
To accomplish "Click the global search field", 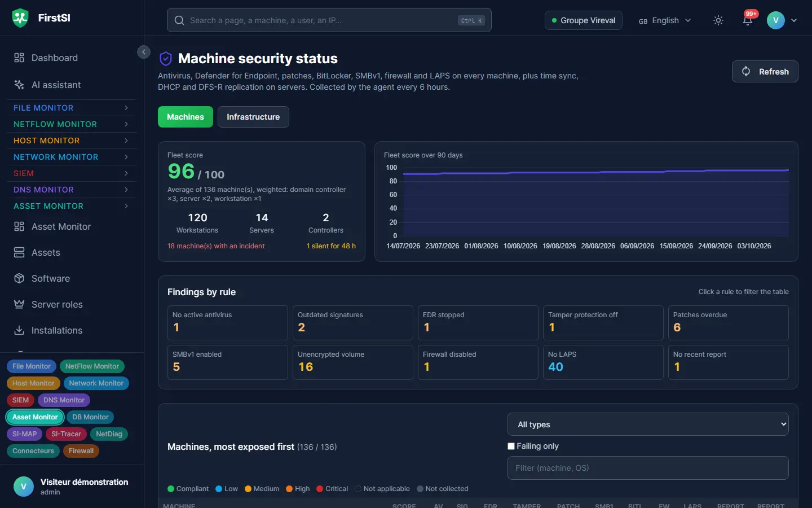I will [329, 20].
